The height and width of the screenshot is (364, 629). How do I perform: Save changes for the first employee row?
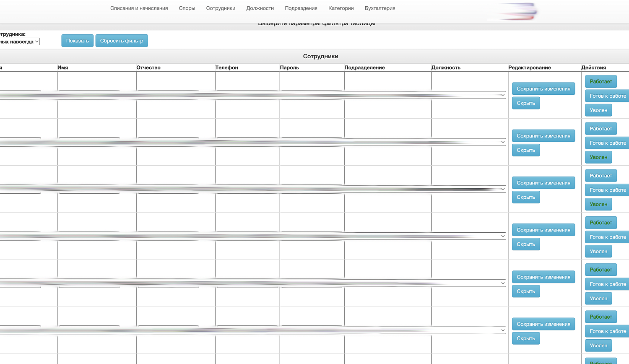[543, 89]
